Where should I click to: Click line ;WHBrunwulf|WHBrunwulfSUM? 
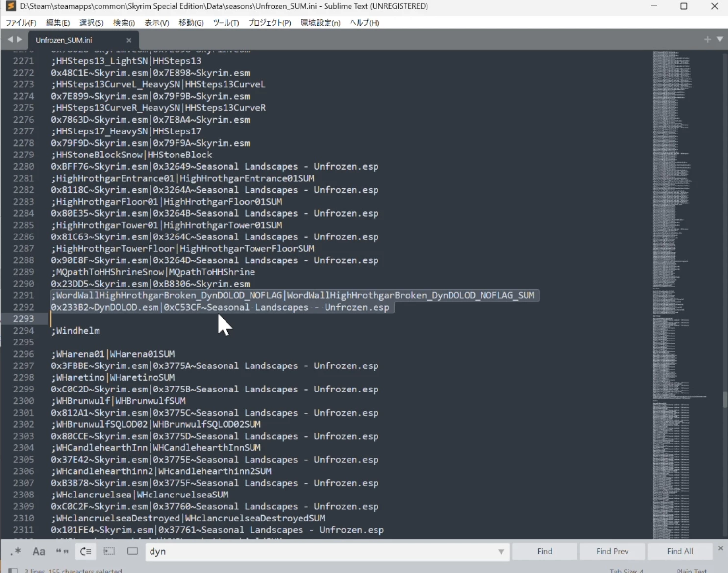[x=118, y=401]
